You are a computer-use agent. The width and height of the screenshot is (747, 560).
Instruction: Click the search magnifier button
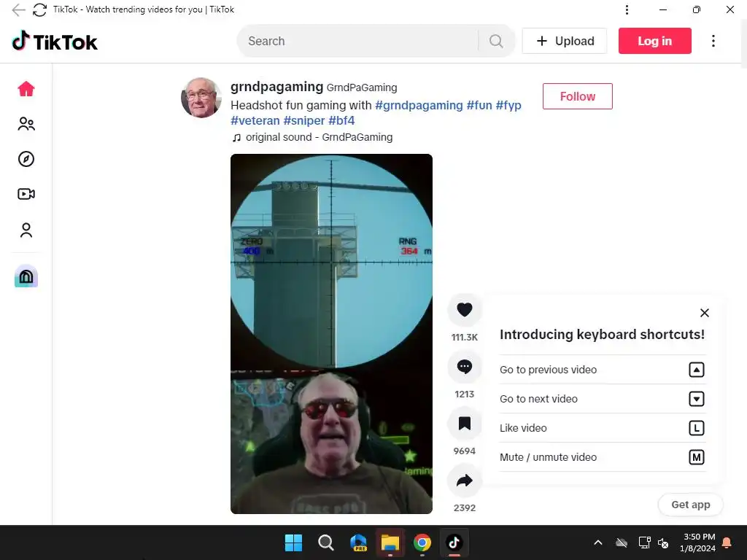(496, 41)
